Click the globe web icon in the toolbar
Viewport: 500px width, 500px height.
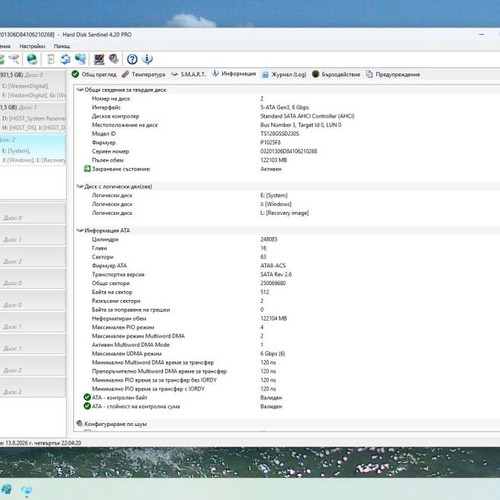[32, 59]
